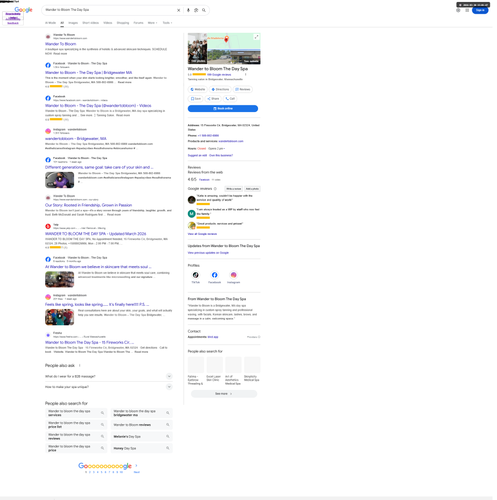Click the Reviews chip in the knowledge panel
This screenshot has width=497, height=500.
243,89
